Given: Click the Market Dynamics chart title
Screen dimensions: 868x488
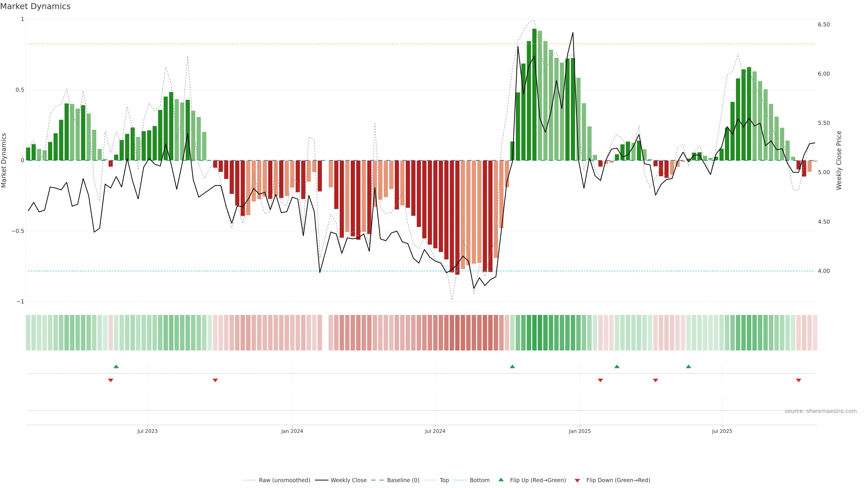Looking at the screenshot, I should pyautogui.click(x=35, y=6).
